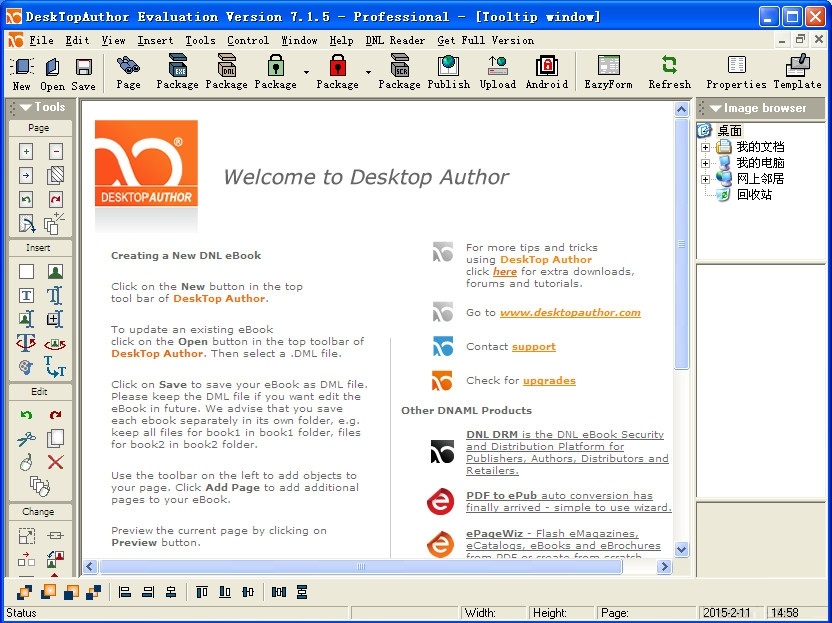The width and height of the screenshot is (832, 623).
Task: Open the Control menu
Action: [248, 40]
